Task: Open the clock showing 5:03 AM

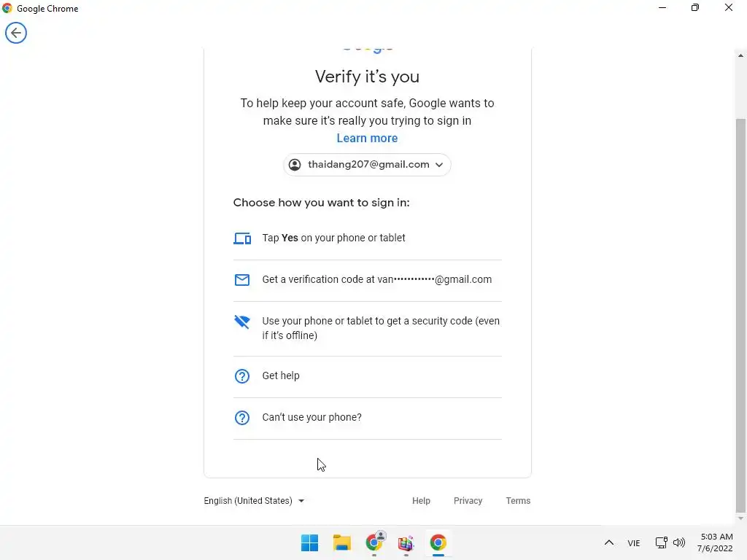Action: click(x=715, y=542)
